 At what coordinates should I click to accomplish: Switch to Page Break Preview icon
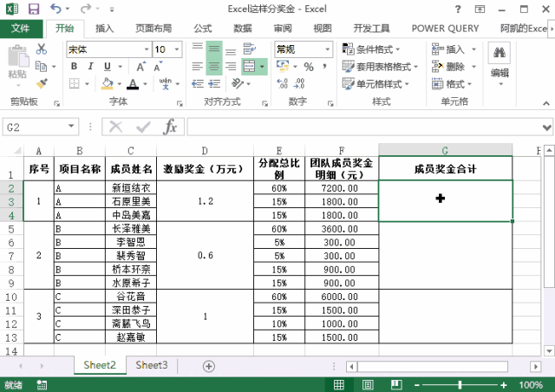click(x=396, y=385)
